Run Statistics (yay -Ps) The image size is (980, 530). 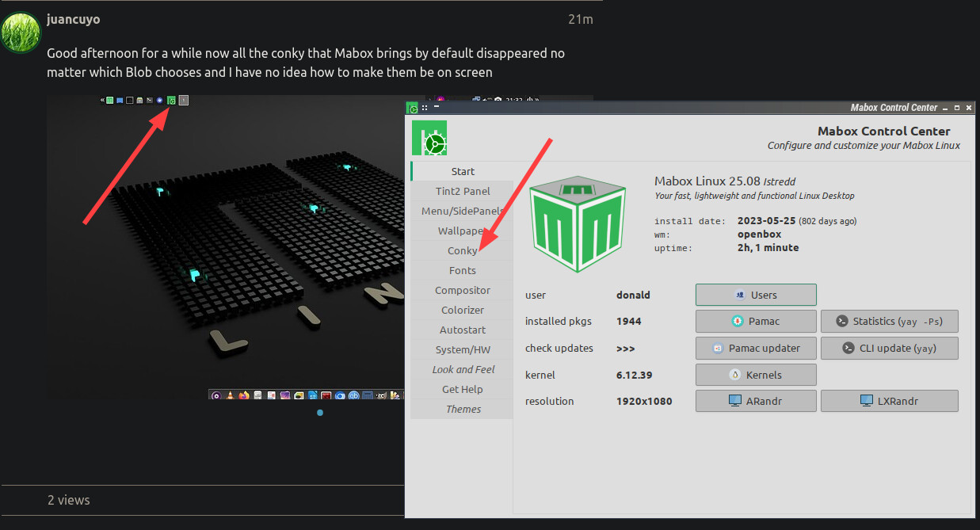tap(889, 321)
